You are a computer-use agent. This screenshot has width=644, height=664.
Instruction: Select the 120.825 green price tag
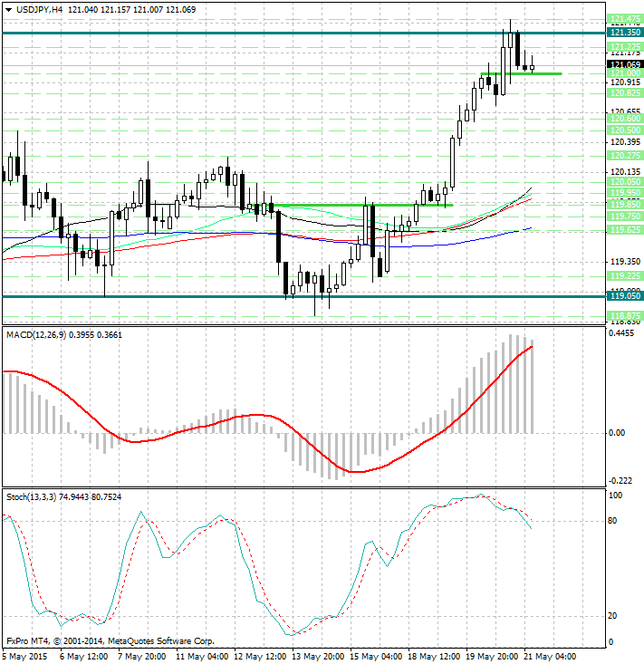(x=626, y=93)
